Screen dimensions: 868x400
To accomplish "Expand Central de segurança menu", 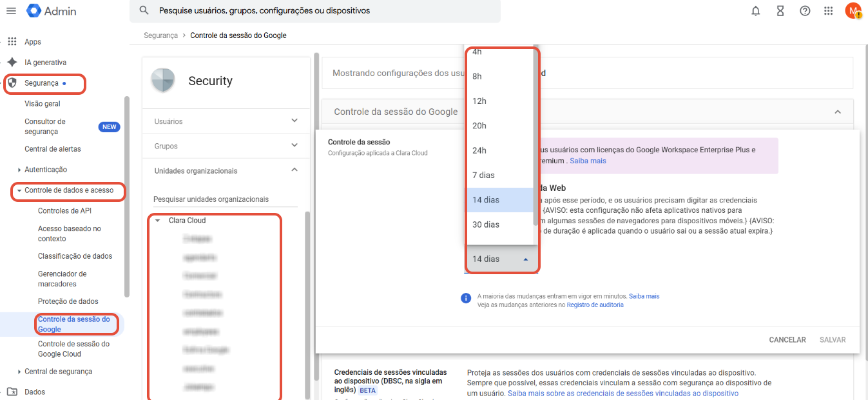I will [x=19, y=372].
